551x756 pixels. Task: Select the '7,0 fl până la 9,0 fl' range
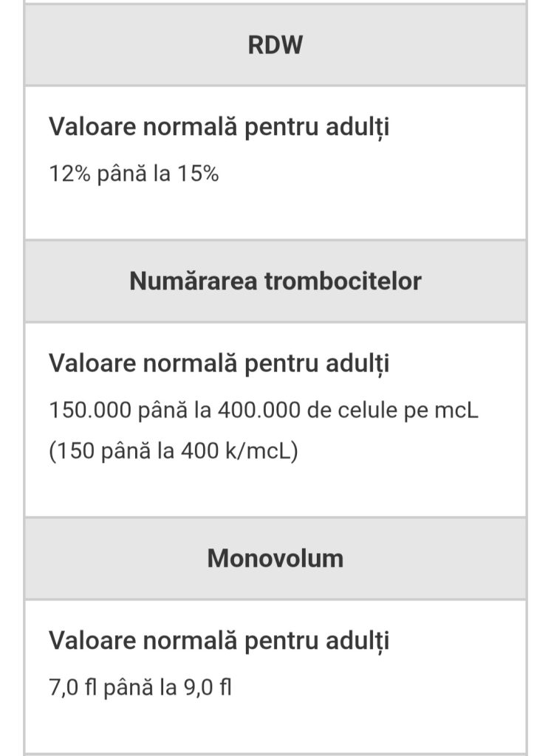140,688
